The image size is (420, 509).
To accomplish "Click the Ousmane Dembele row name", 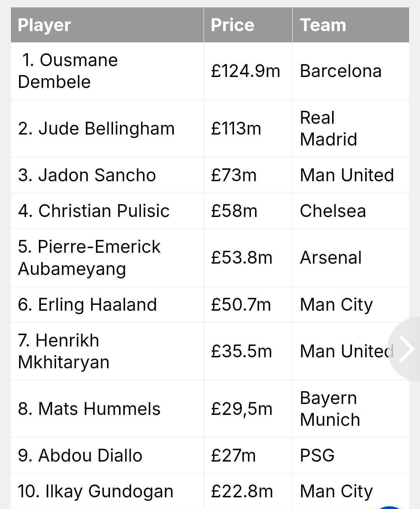I will point(68,71).
